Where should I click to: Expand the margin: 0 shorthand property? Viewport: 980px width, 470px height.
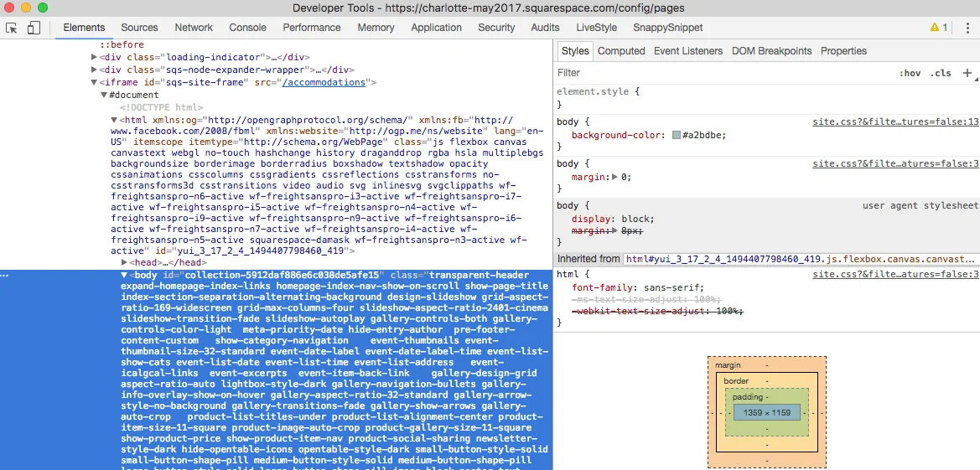coord(615,178)
